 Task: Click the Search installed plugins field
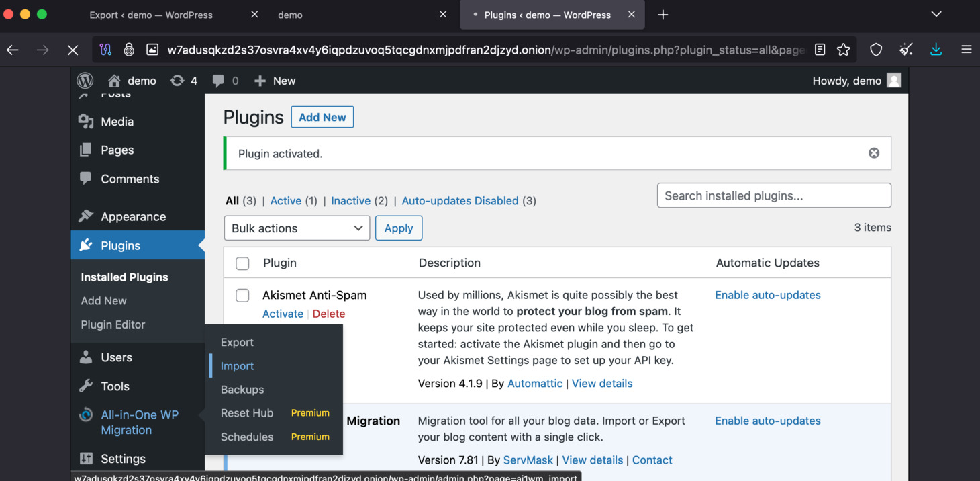[x=774, y=195]
